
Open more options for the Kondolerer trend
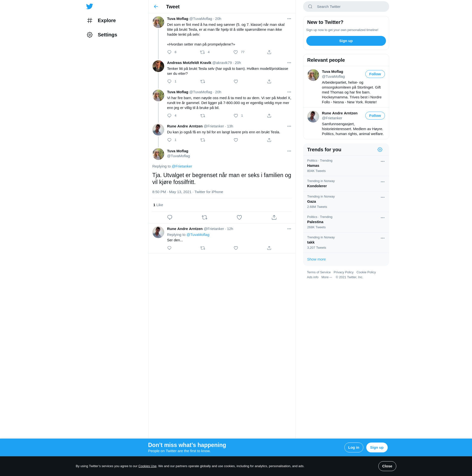382,182
